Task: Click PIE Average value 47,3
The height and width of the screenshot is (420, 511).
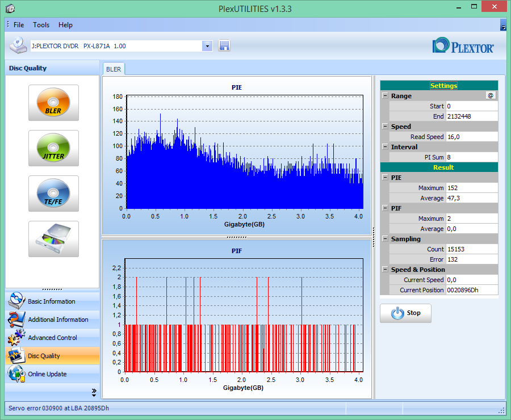Action: [x=472, y=198]
